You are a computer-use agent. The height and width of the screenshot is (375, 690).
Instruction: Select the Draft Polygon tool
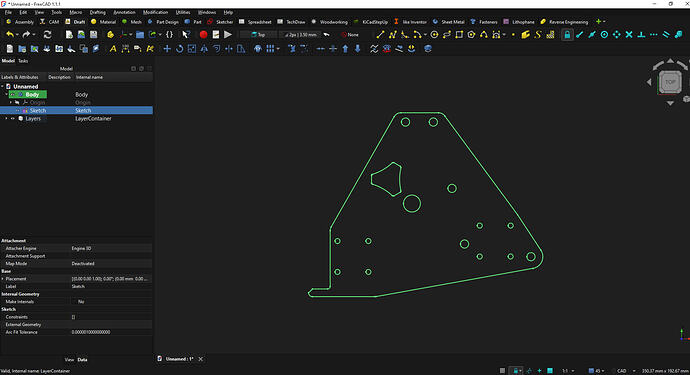point(471,34)
